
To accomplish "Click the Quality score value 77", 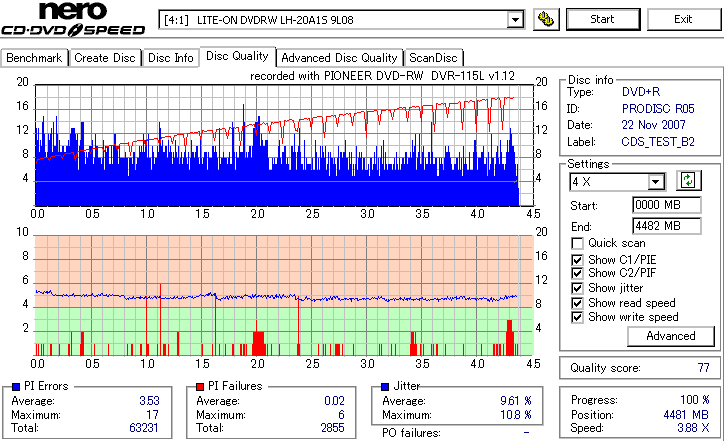I will (703, 368).
